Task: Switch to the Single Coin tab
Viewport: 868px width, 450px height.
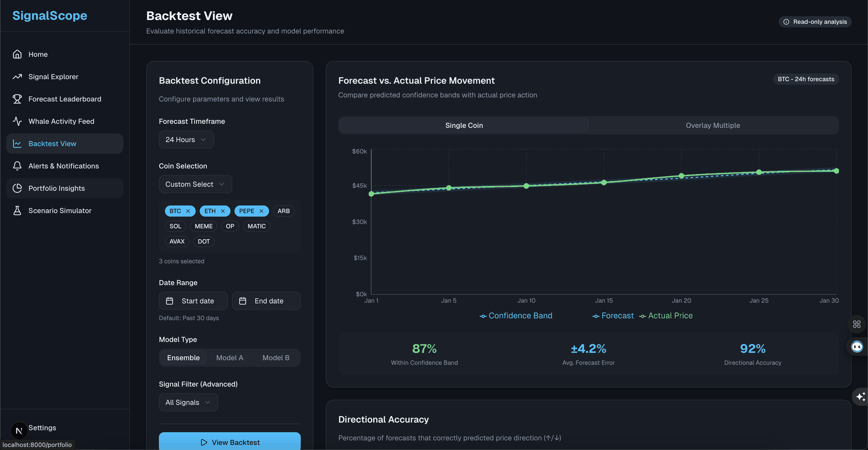Action: tap(464, 125)
